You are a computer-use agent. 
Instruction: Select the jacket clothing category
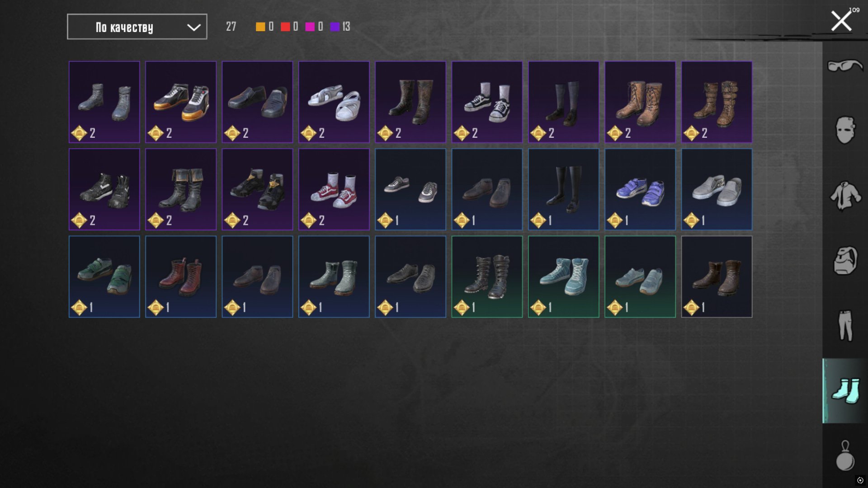click(x=845, y=195)
